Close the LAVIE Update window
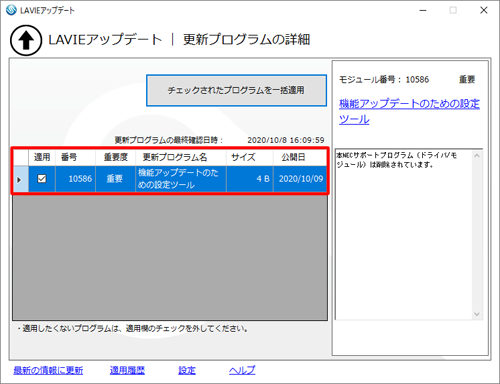Viewport: 500px width, 384px height. tap(484, 10)
